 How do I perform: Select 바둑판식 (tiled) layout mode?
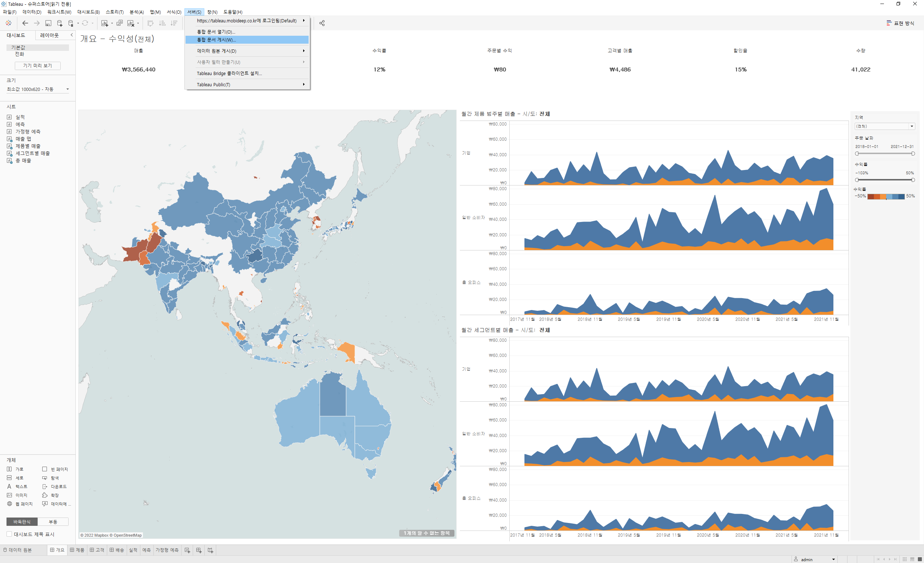tap(22, 522)
